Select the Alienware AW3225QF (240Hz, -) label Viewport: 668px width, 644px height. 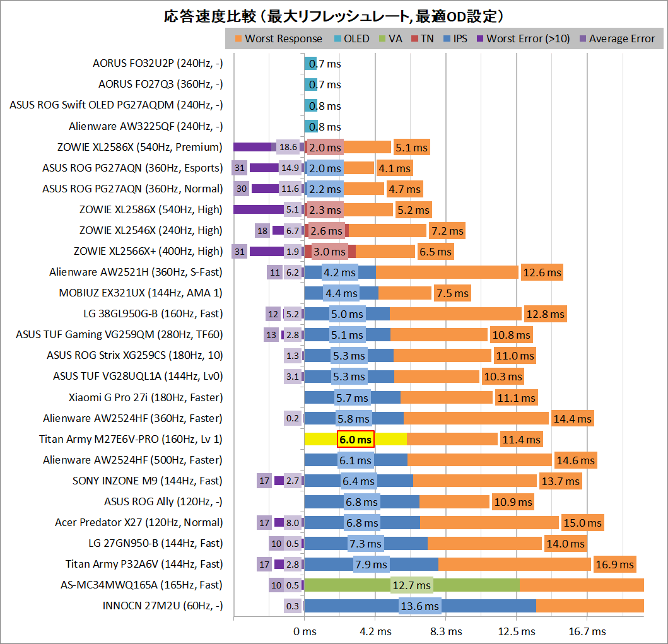tap(146, 127)
